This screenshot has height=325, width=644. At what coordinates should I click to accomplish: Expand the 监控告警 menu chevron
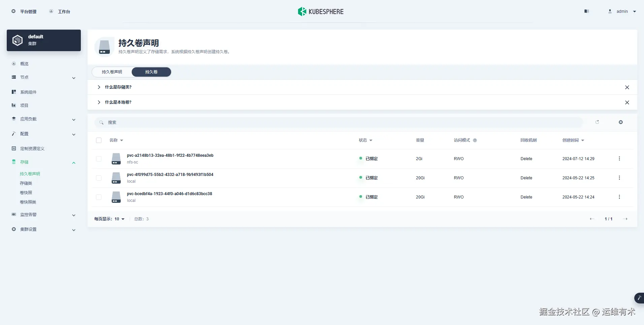click(x=74, y=215)
